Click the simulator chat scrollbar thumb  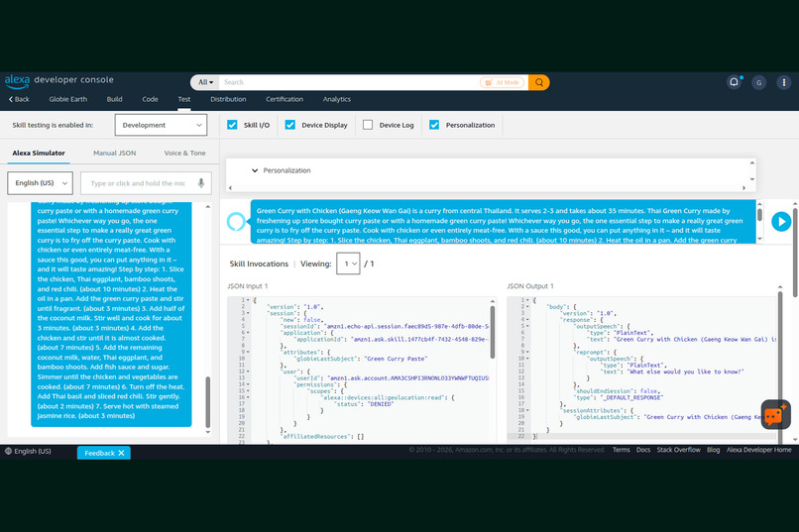coord(207,402)
